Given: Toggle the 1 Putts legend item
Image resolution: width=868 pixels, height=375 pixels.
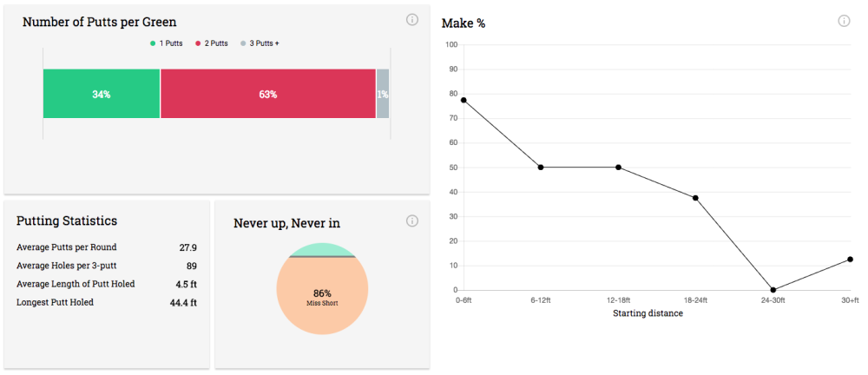Looking at the screenshot, I should 167,43.
